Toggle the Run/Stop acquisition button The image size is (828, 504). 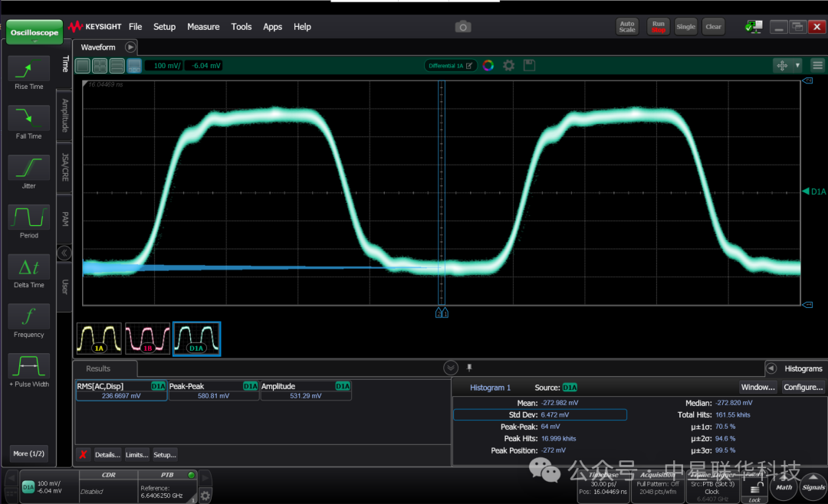[x=658, y=26]
